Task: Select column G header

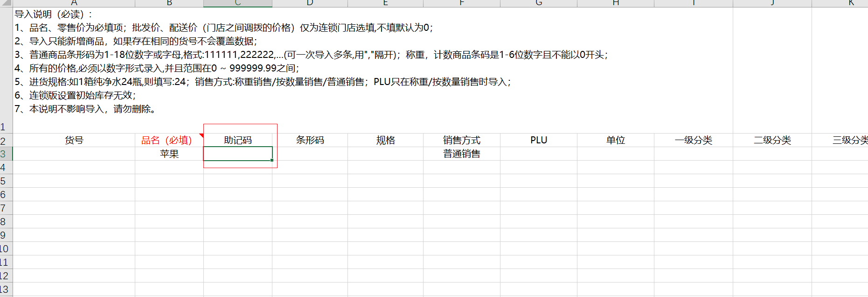Action: [x=538, y=3]
